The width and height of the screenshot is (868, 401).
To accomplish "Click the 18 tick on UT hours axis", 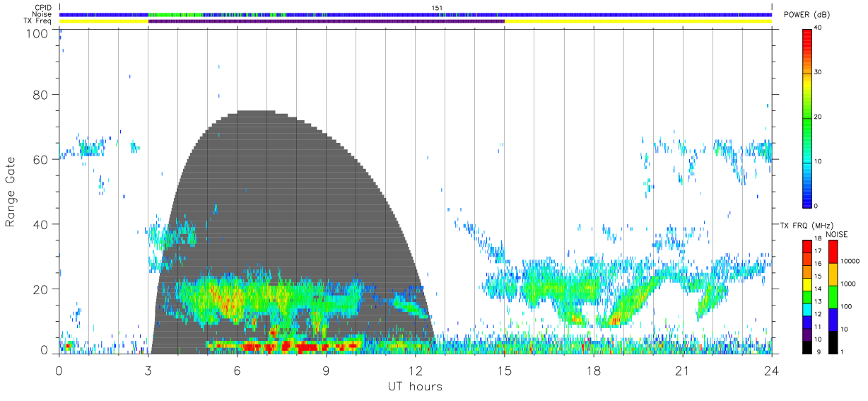I will coord(593,371).
